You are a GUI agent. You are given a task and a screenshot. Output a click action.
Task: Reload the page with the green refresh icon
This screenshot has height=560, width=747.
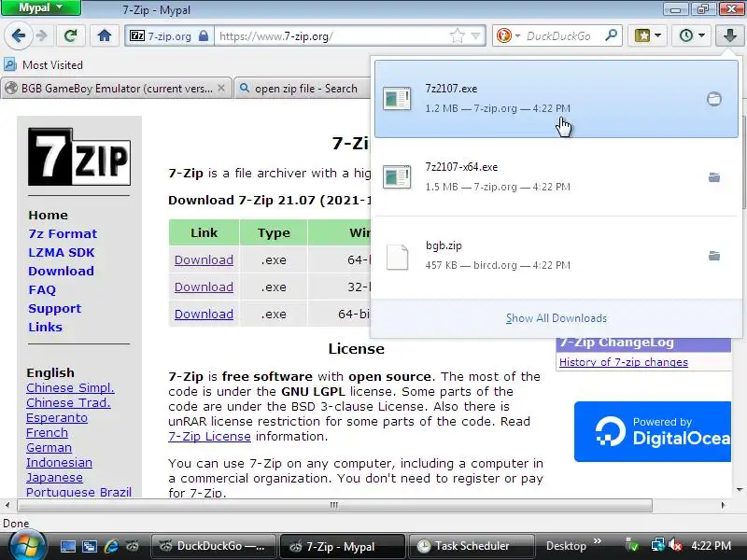click(x=71, y=35)
